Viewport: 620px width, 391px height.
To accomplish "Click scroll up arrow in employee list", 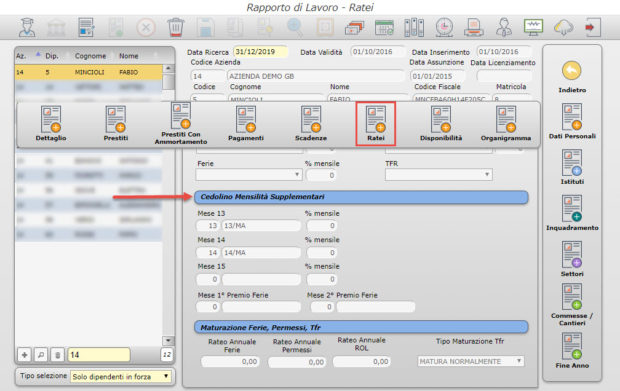I will point(168,68).
